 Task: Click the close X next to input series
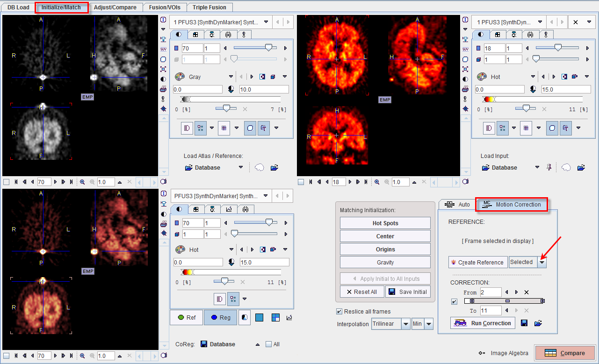pyautogui.click(x=576, y=22)
